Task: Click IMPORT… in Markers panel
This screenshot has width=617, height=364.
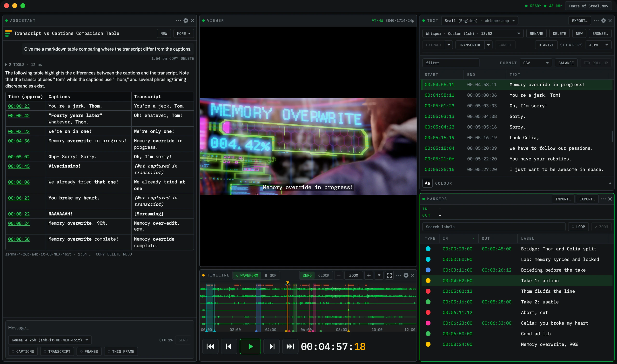Action: (x=563, y=199)
